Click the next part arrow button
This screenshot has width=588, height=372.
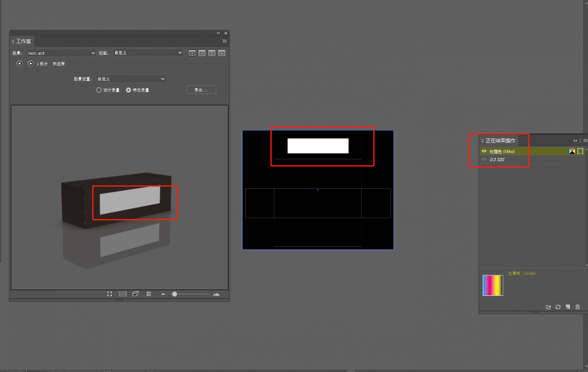(x=31, y=63)
